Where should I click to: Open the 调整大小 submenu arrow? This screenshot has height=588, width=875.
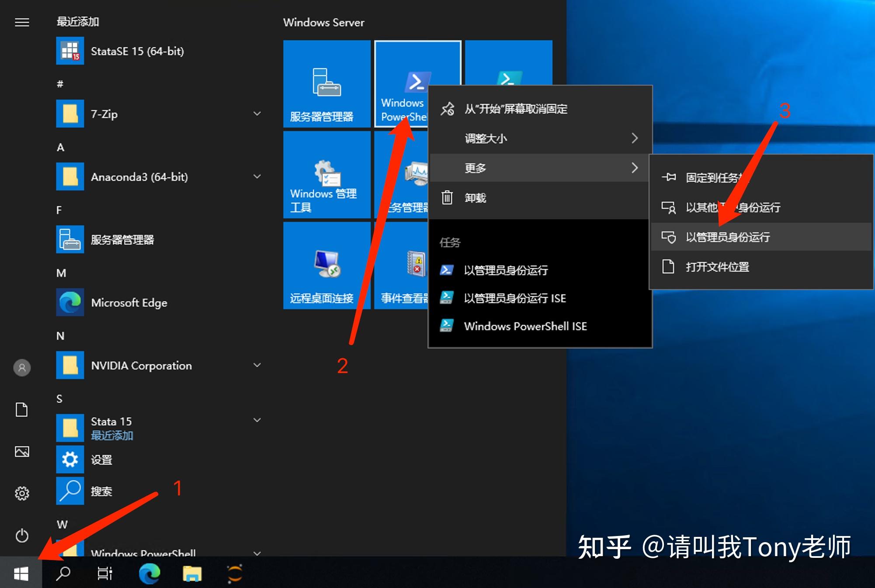[x=635, y=138]
